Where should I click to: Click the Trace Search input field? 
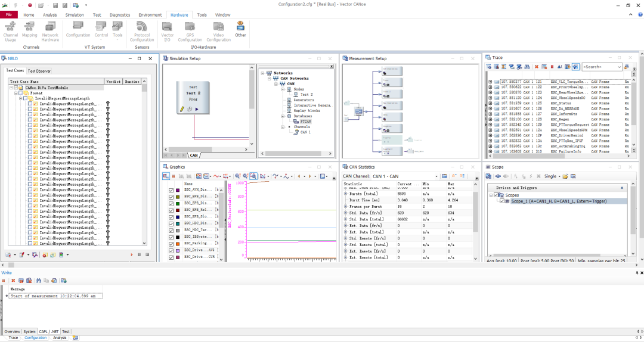(x=599, y=67)
